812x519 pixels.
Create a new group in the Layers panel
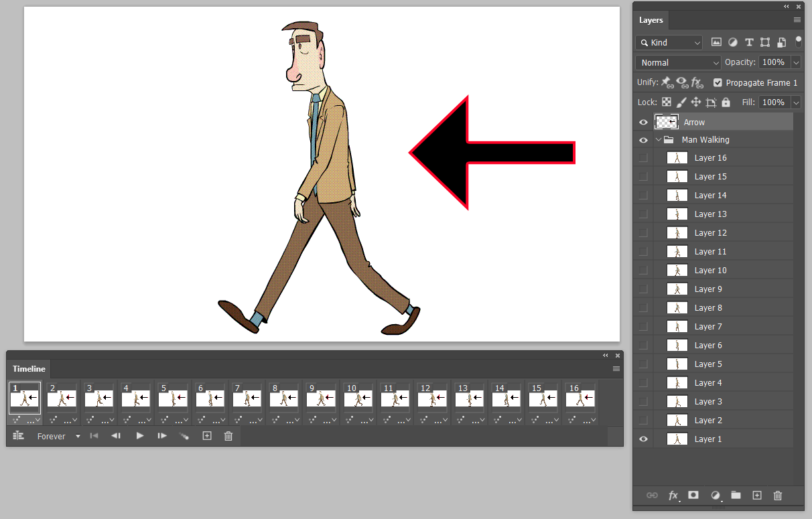point(736,496)
